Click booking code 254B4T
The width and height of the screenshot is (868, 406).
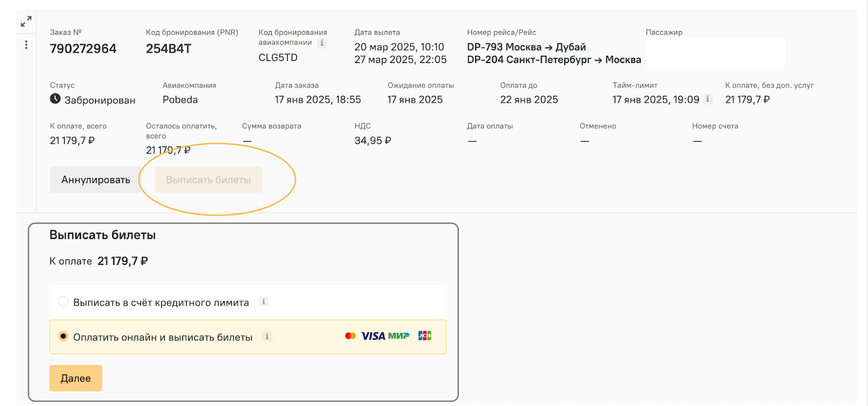[169, 49]
